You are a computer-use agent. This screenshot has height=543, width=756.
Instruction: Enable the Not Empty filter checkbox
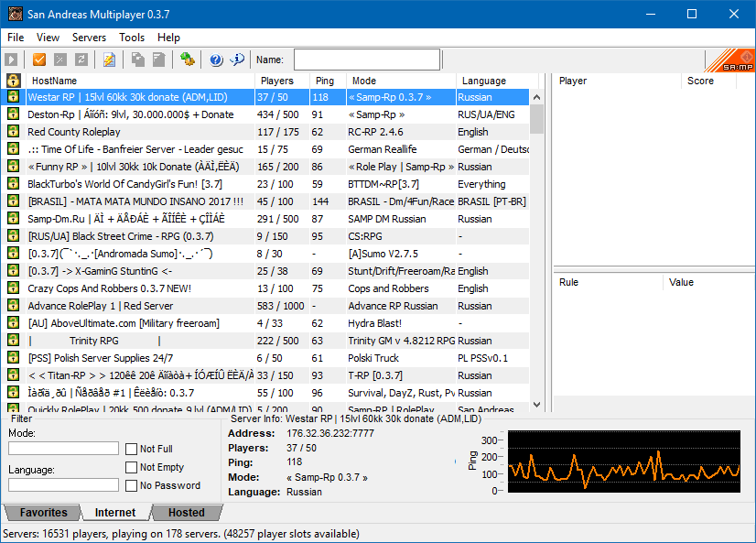[131, 467]
